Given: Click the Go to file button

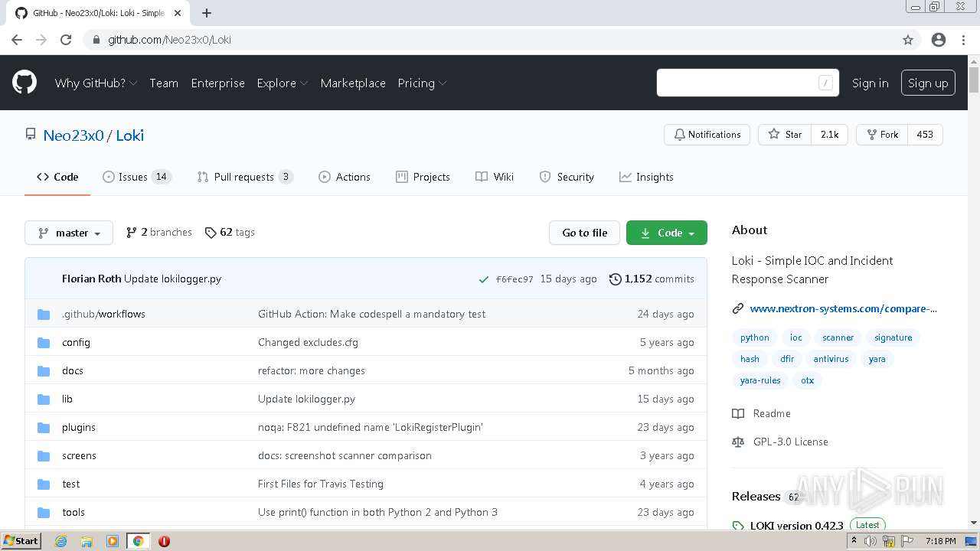Looking at the screenshot, I should [584, 233].
